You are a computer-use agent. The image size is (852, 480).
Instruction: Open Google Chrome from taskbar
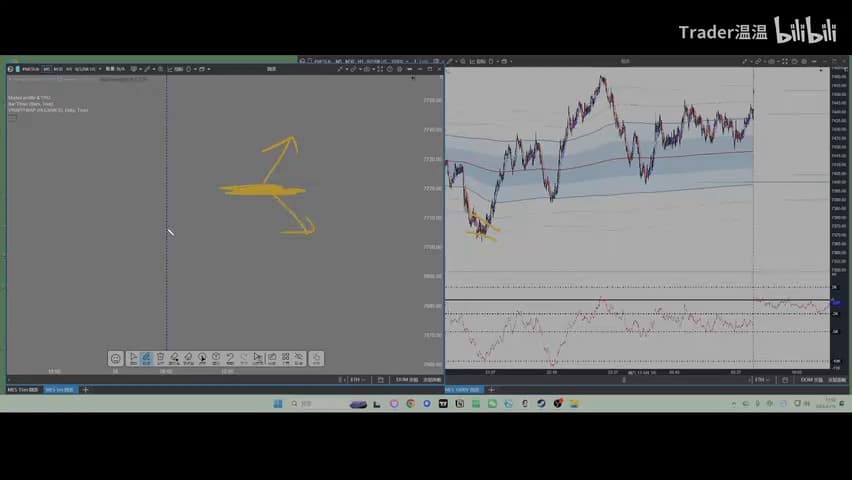click(410, 403)
